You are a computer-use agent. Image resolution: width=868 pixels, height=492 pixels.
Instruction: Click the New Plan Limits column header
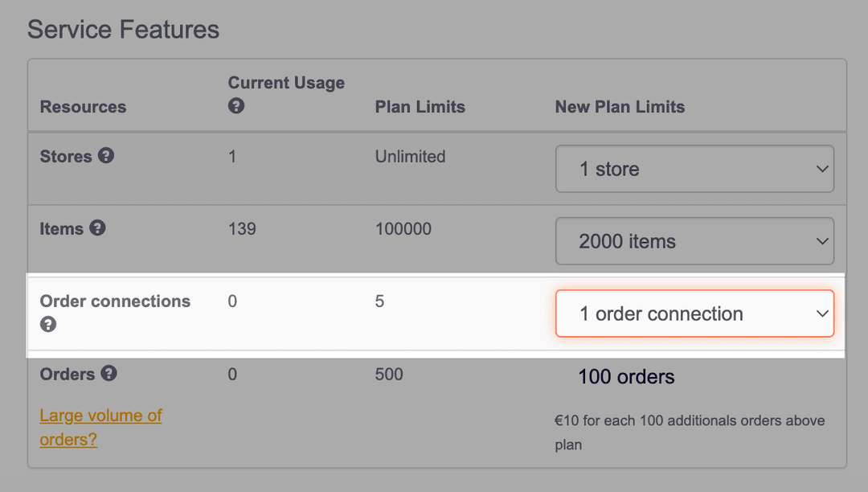tap(620, 107)
